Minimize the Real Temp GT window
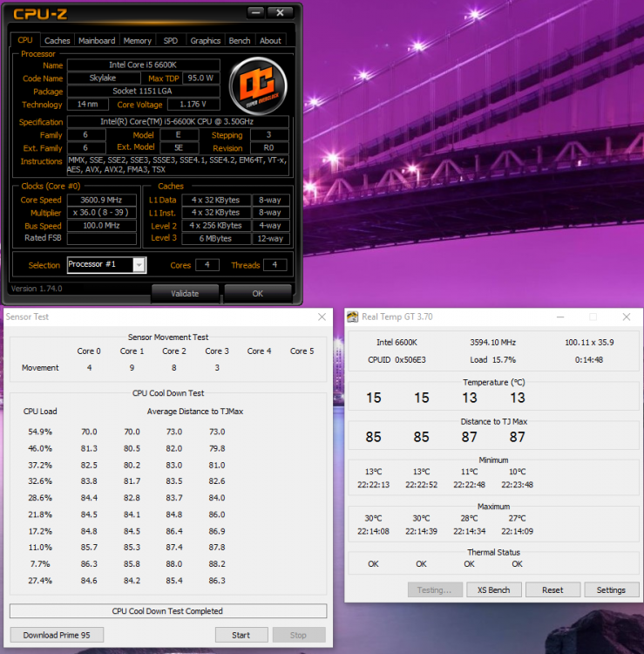 (560, 317)
